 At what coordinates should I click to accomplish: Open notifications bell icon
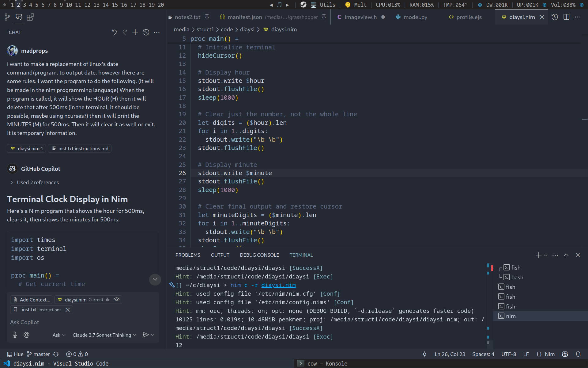point(578,354)
